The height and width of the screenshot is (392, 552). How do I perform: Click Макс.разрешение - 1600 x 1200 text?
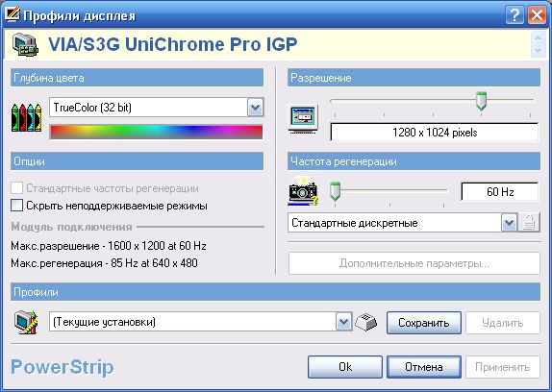(109, 246)
